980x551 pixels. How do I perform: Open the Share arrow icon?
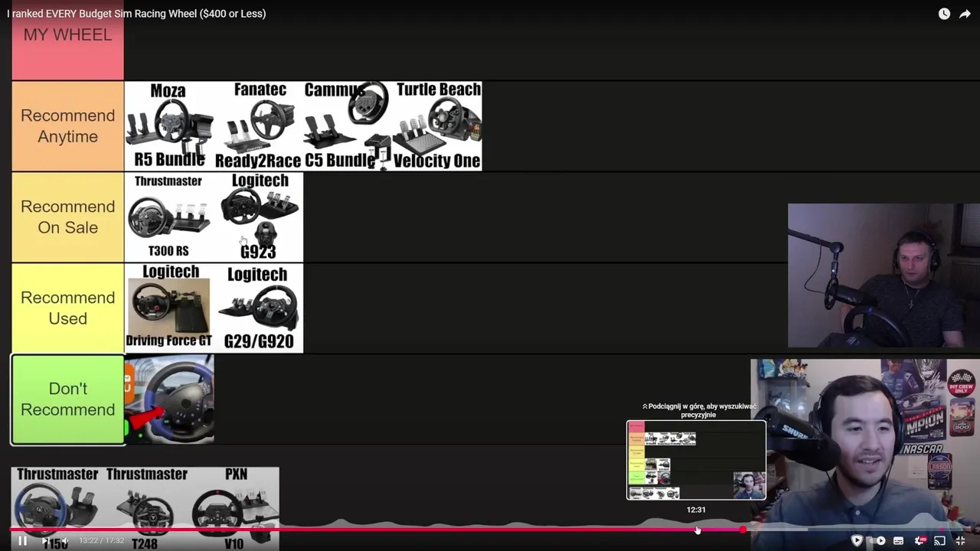(x=965, y=14)
